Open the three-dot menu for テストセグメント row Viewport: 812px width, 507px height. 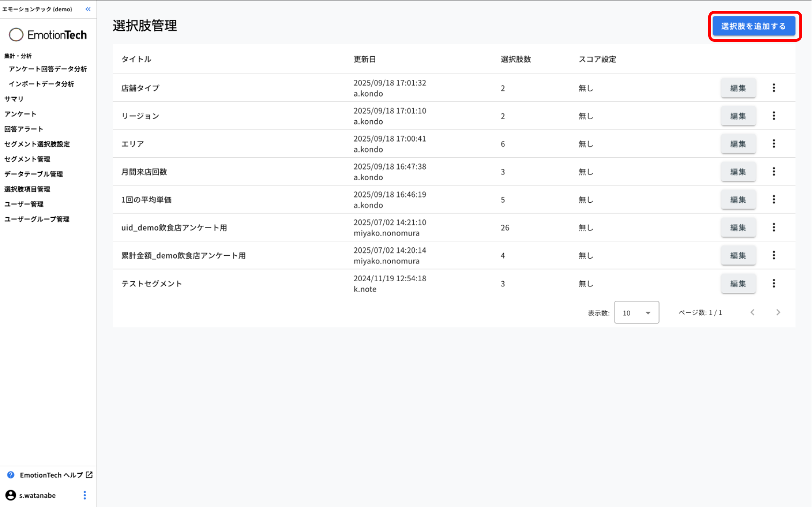[x=773, y=284]
